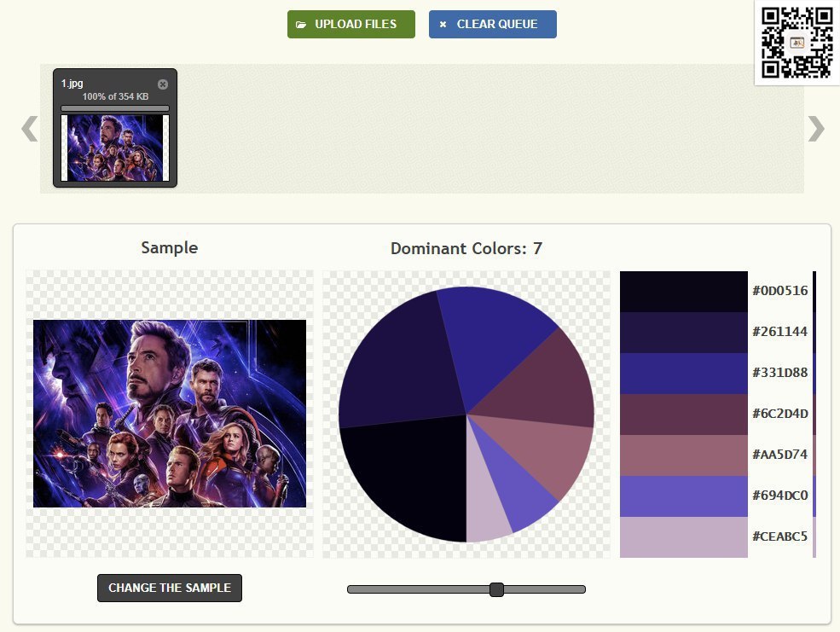Screen dimensions: 840x632
Task: Click the folder icon in UPLOAD FILES
Action: coord(301,25)
